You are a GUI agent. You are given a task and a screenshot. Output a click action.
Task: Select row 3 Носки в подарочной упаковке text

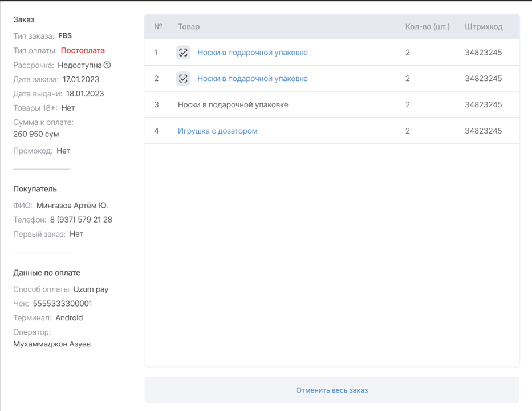(x=233, y=105)
